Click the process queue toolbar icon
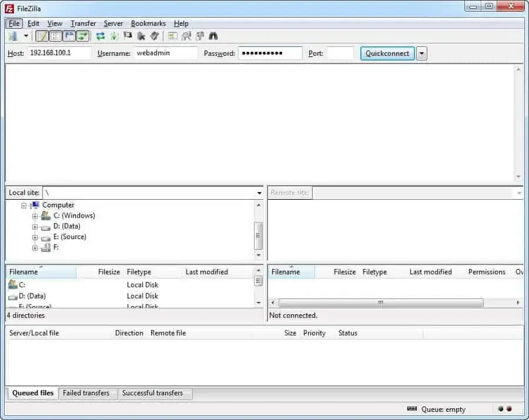The height and width of the screenshot is (420, 529). pos(114,36)
